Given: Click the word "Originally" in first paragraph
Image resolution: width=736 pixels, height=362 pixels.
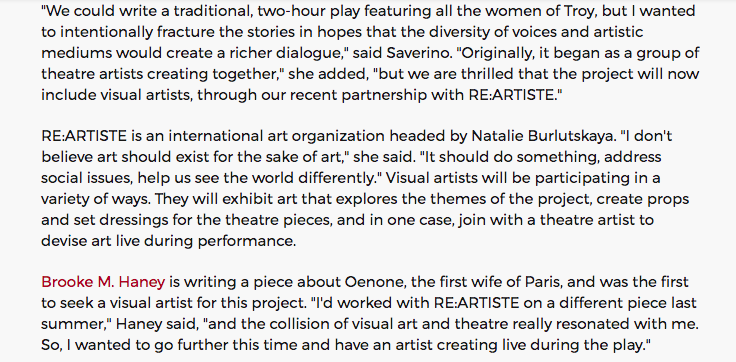Looking at the screenshot, I should (x=499, y=54).
